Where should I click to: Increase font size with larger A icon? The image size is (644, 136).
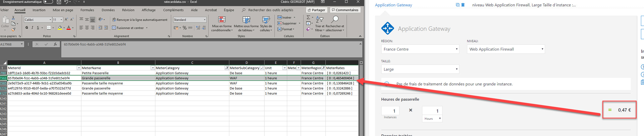[x=66, y=20]
